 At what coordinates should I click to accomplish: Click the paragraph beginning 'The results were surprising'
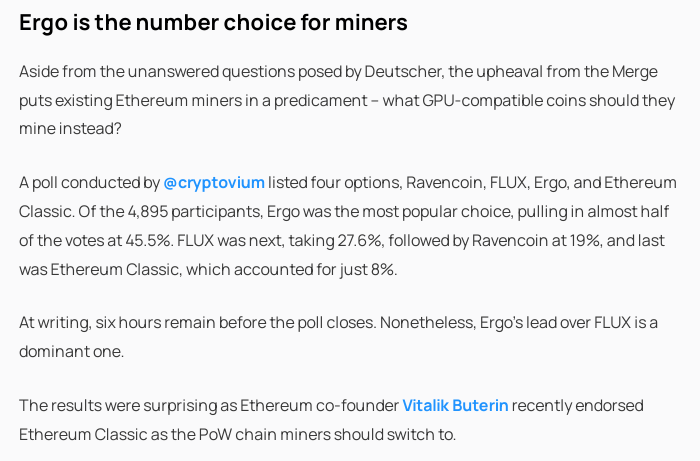(331, 420)
